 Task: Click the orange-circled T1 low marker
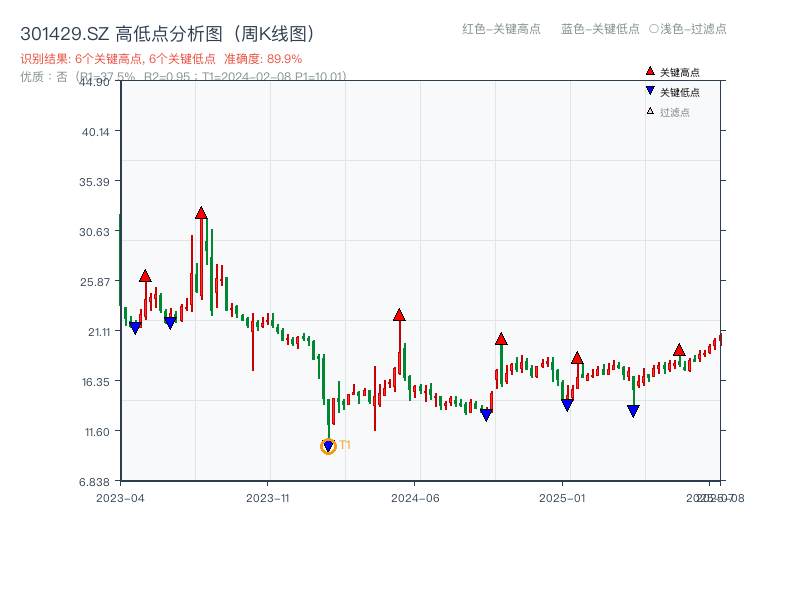(x=327, y=444)
